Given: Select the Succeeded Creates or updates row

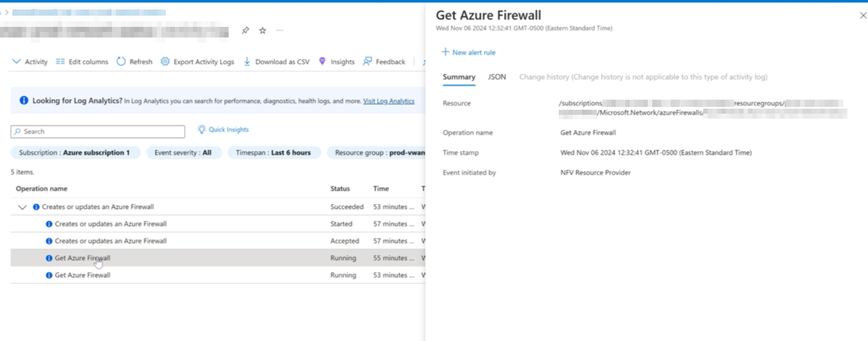Looking at the screenshot, I should tap(218, 207).
